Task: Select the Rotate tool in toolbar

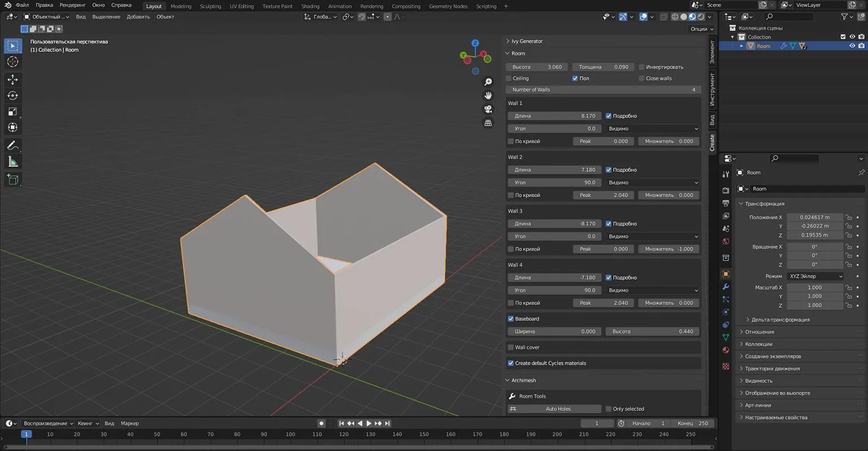Action: pos(12,96)
